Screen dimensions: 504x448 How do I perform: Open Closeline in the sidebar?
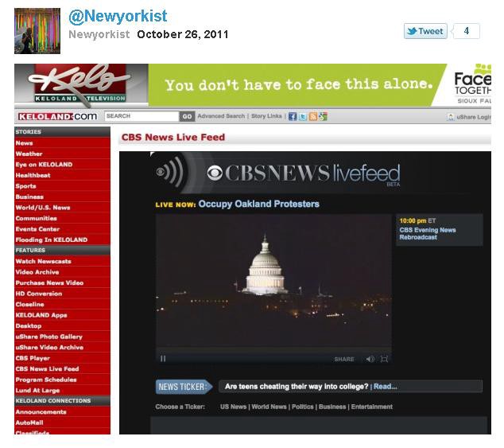coord(62,305)
